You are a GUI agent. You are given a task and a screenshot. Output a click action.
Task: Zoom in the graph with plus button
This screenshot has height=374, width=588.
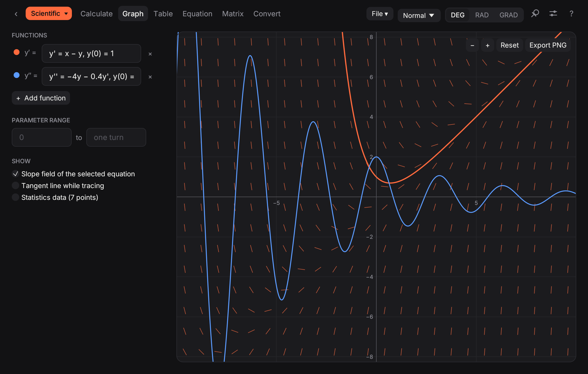pyautogui.click(x=488, y=45)
